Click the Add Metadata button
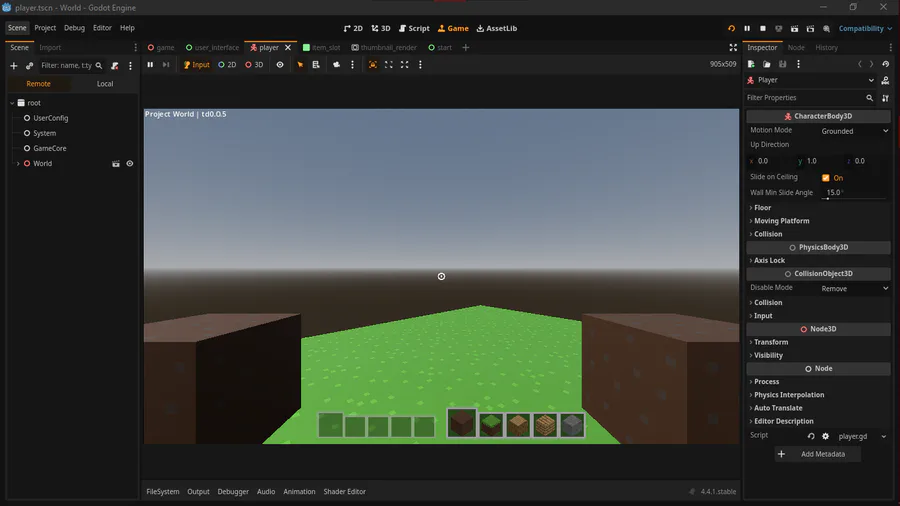 click(x=817, y=454)
